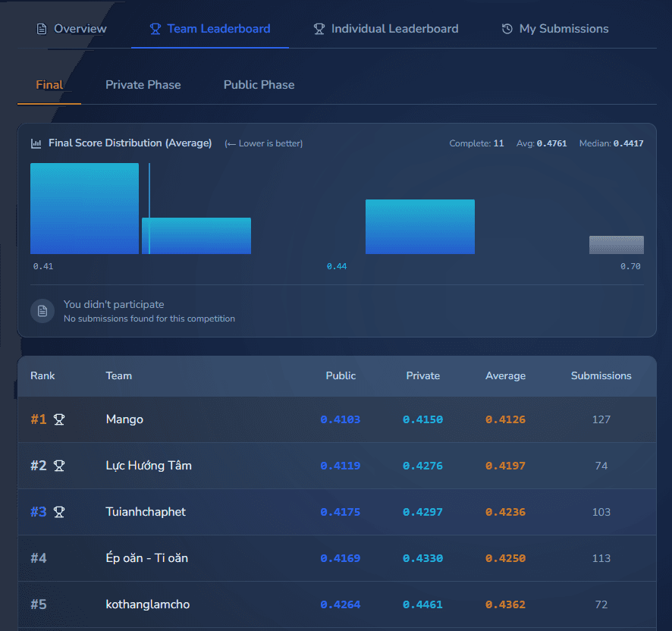Open the My Submissions tab

[x=555, y=29]
